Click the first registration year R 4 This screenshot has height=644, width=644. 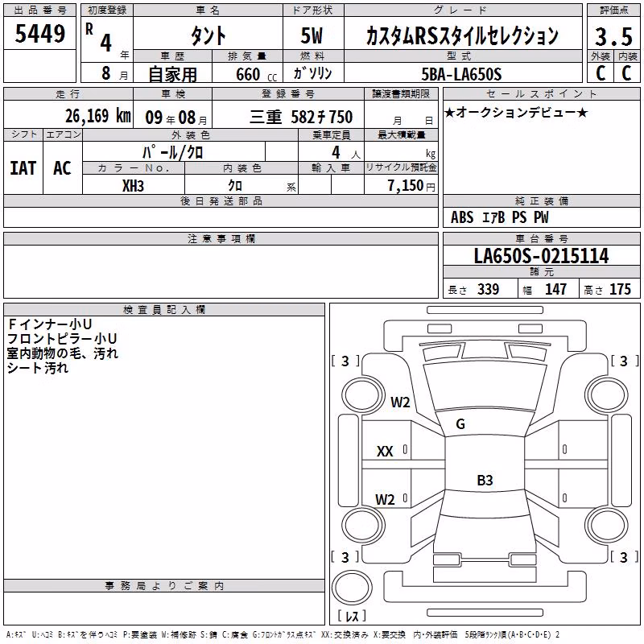(99, 38)
